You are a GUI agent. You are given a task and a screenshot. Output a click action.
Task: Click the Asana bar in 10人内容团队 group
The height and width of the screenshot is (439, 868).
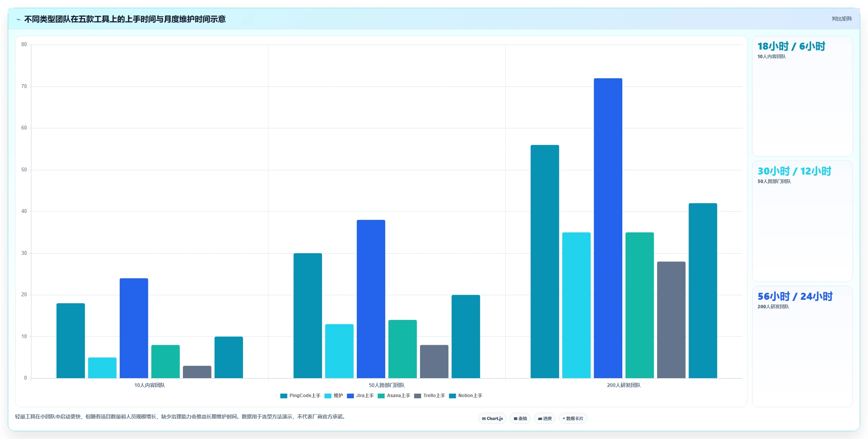(x=165, y=361)
